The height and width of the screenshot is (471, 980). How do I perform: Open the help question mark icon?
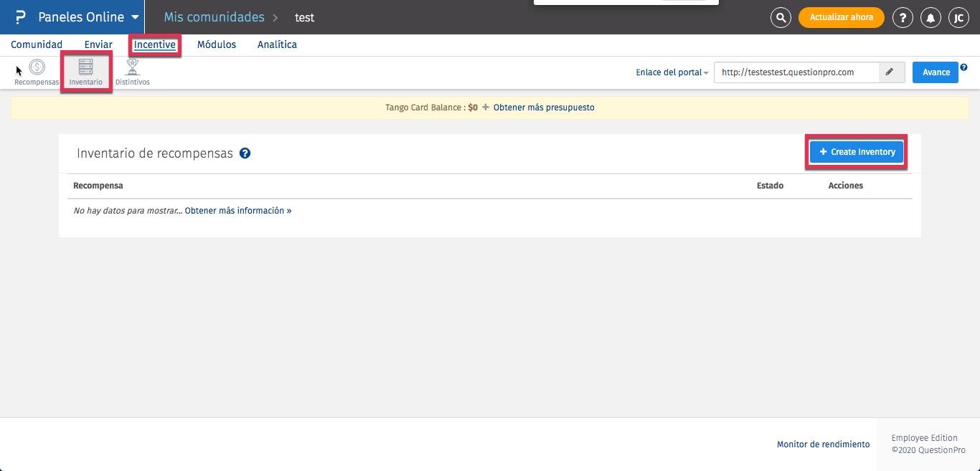tap(903, 17)
